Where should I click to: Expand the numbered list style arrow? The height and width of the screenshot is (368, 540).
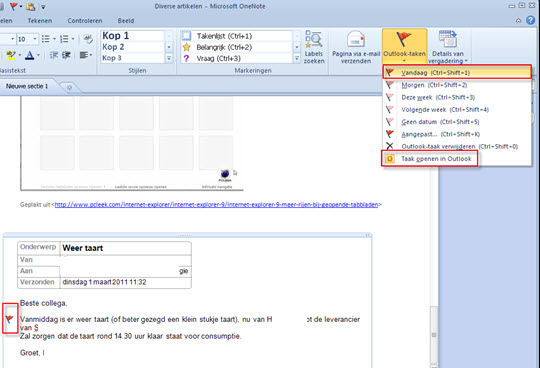click(73, 39)
